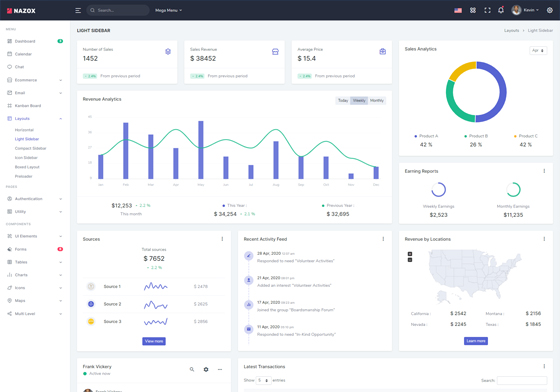
Task: Open Icon Sidebar layout link
Action: coord(26,157)
